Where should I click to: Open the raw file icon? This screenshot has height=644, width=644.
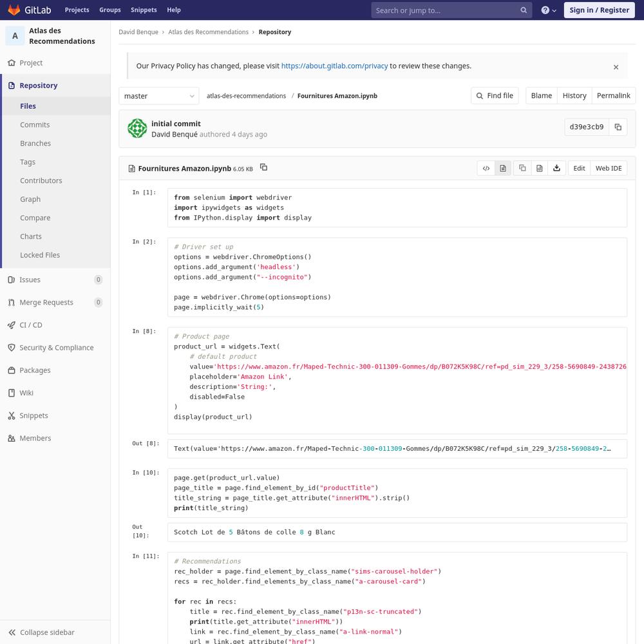539,168
